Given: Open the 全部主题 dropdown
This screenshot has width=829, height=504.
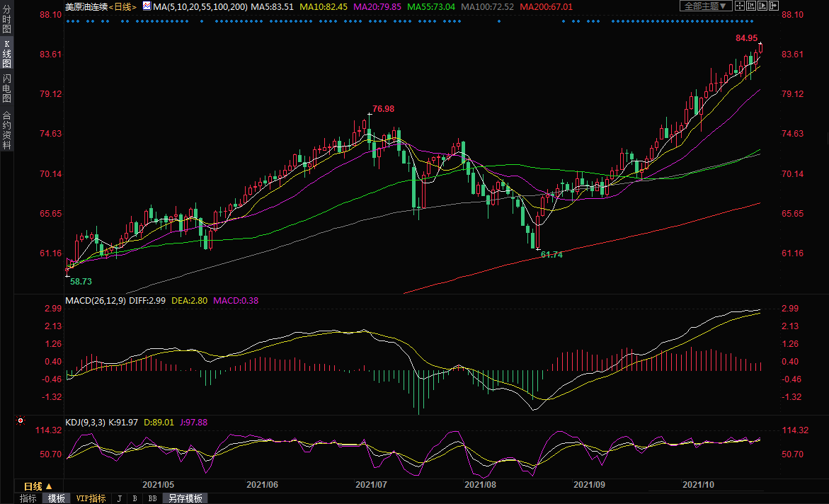Looking at the screenshot, I should 704,6.
